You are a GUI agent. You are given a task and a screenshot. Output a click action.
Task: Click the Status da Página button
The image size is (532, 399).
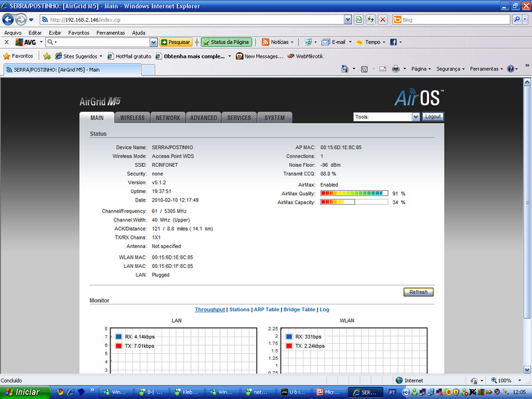[226, 42]
